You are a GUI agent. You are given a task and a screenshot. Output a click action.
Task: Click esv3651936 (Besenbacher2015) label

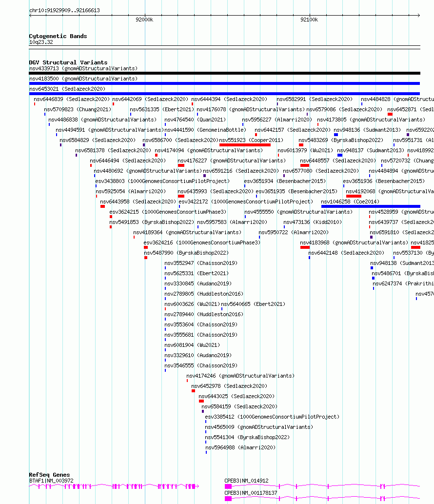(x=384, y=181)
